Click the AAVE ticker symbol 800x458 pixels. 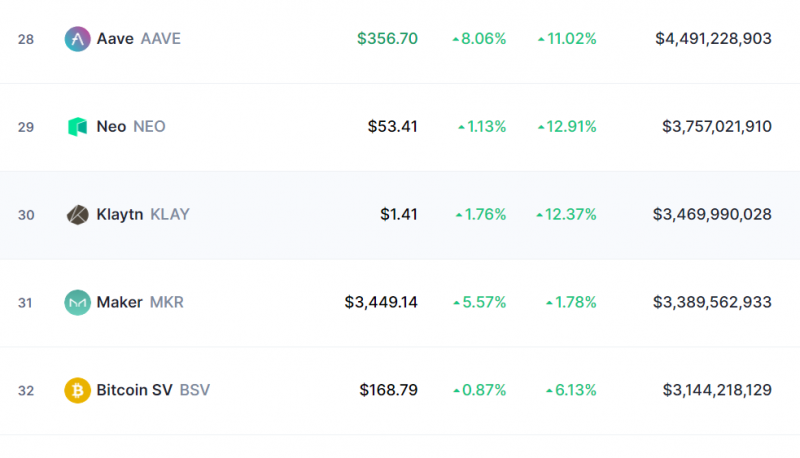pyautogui.click(x=161, y=39)
